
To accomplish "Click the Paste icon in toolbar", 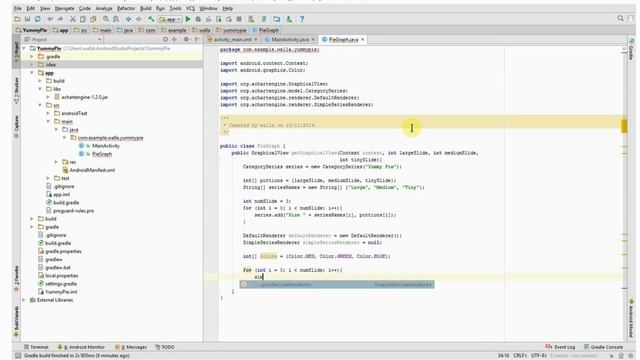I will 93,19.
